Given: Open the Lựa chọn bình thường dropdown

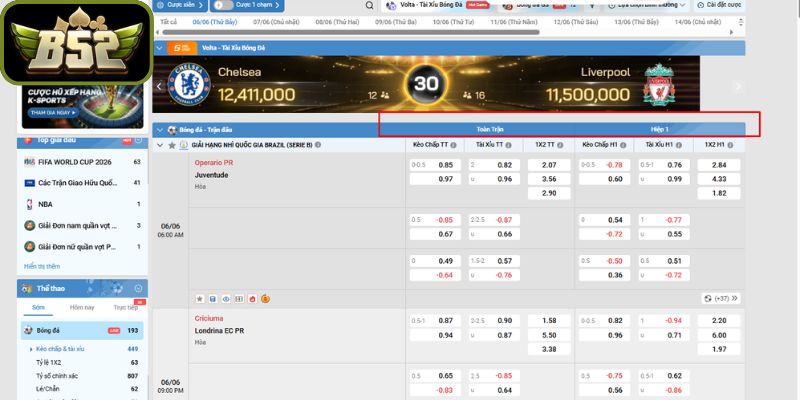Looking at the screenshot, I should 646,5.
